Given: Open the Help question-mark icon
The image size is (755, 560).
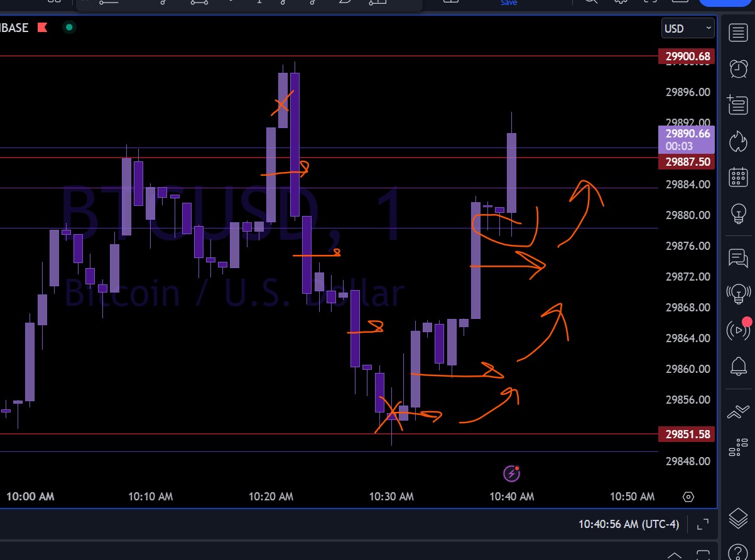Looking at the screenshot, I should point(738,554).
